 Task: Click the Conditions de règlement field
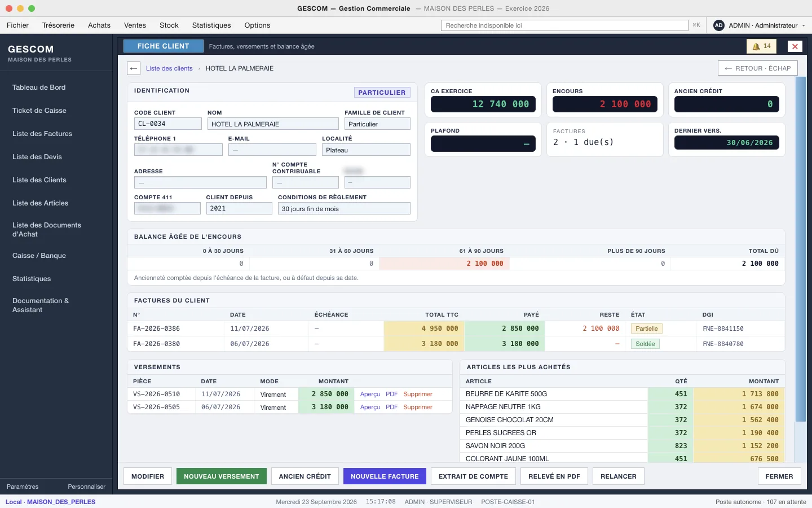coord(344,208)
